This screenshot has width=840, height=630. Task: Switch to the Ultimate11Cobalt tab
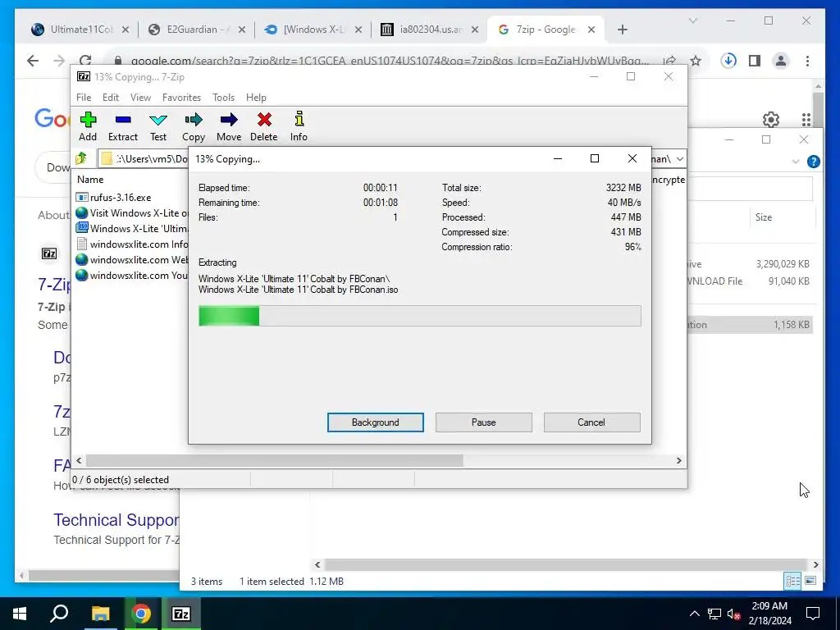pos(80,30)
